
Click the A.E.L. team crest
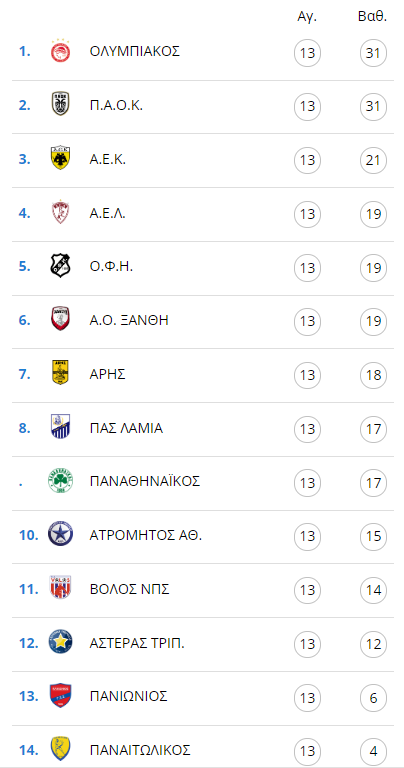click(x=61, y=213)
